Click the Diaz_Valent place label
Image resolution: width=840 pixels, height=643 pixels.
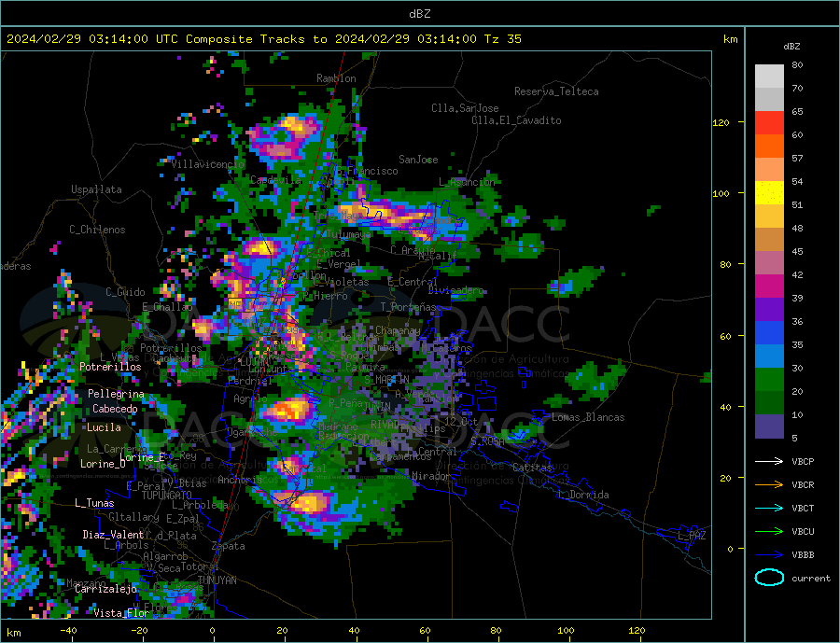tap(114, 535)
